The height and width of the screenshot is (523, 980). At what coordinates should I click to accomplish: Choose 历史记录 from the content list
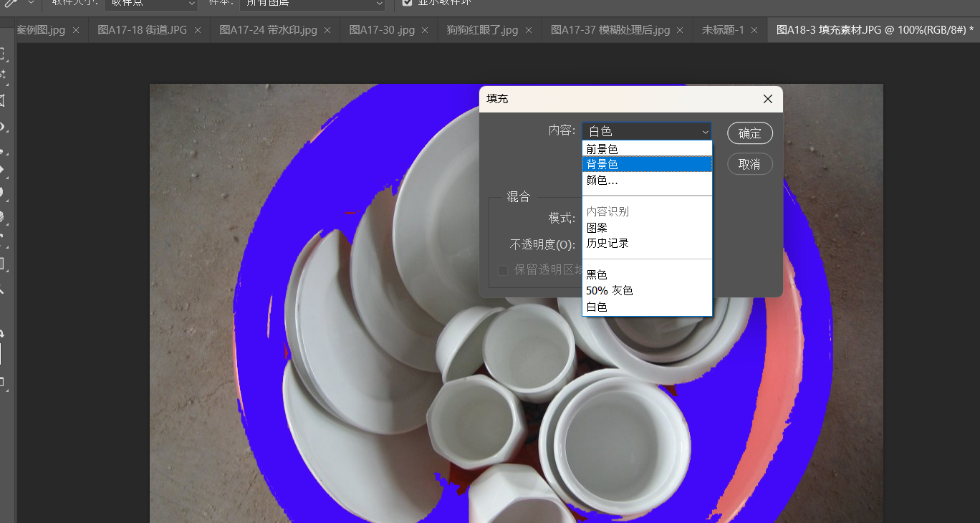[647, 243]
